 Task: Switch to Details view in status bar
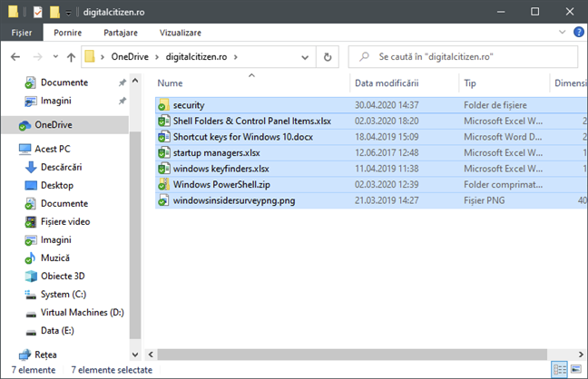pyautogui.click(x=560, y=370)
